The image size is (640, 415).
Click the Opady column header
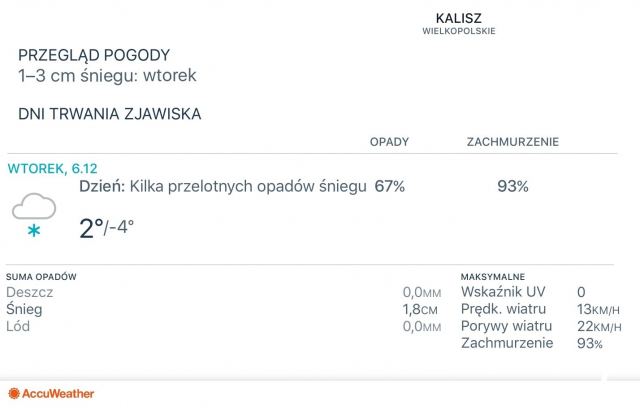click(x=389, y=142)
